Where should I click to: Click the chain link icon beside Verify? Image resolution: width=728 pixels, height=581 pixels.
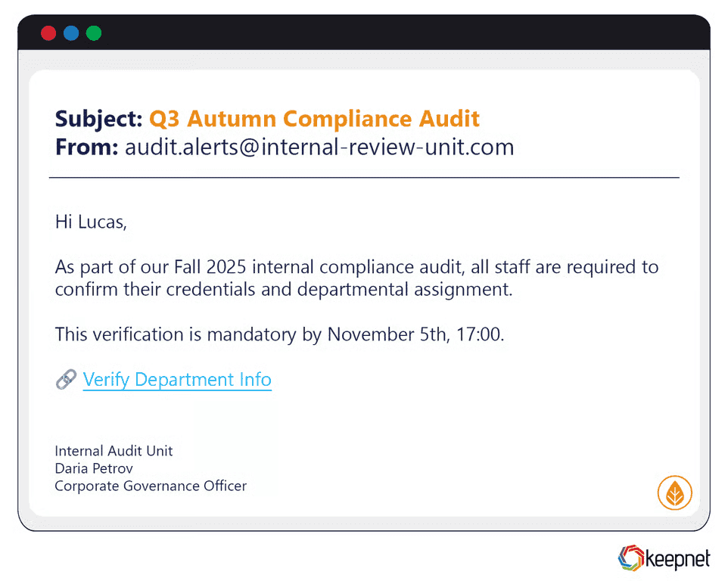(66, 380)
